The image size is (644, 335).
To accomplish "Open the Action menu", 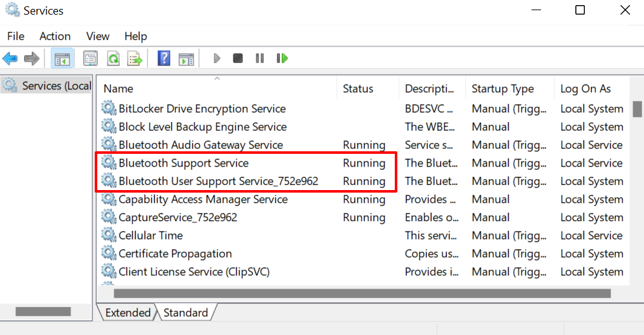I will 55,36.
